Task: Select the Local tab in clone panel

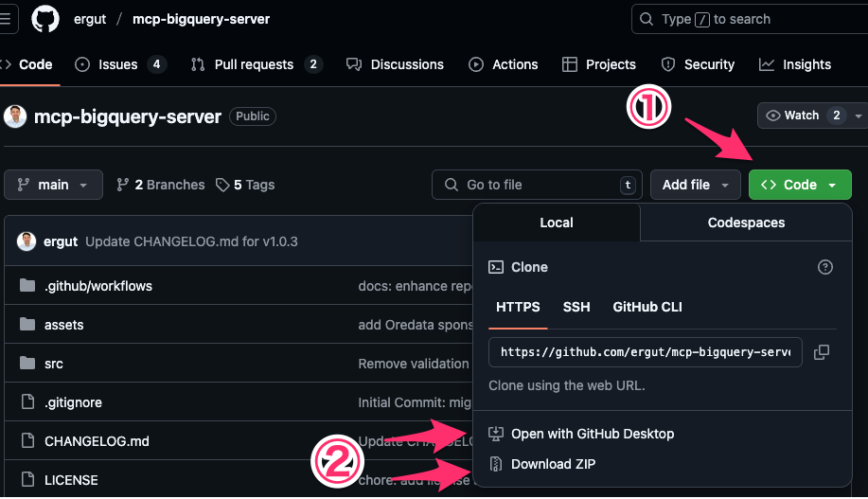Action: coord(557,223)
